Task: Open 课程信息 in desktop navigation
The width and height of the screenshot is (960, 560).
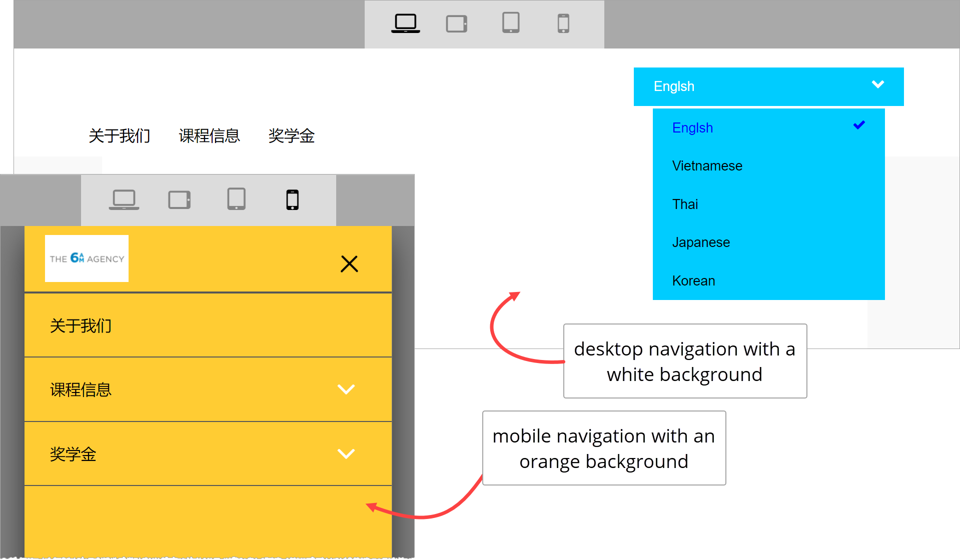Action: [x=209, y=135]
